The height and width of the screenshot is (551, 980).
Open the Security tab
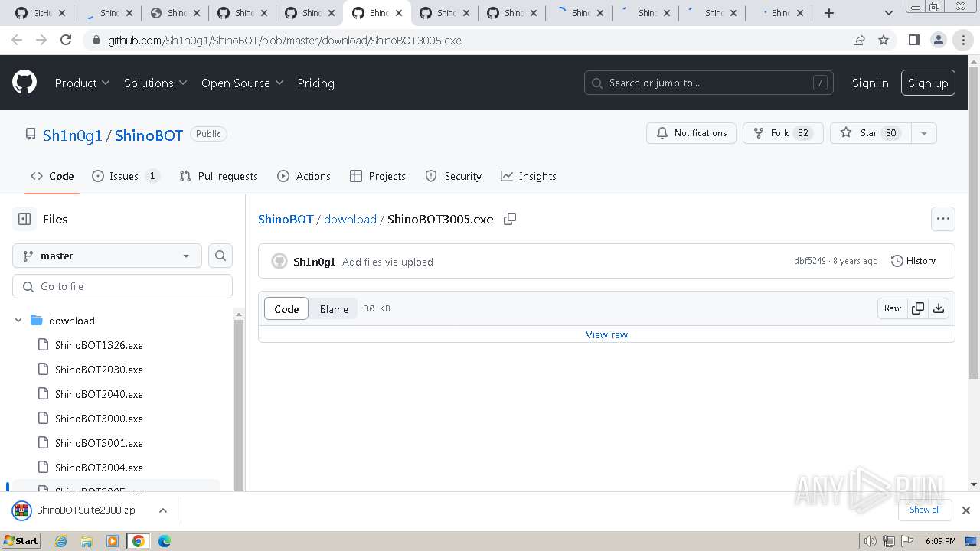(x=453, y=176)
